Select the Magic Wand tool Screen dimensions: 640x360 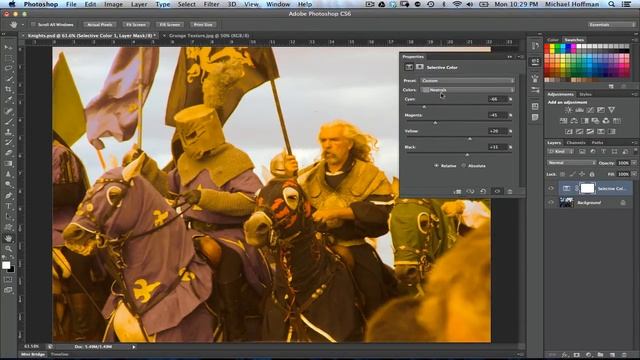[x=8, y=79]
